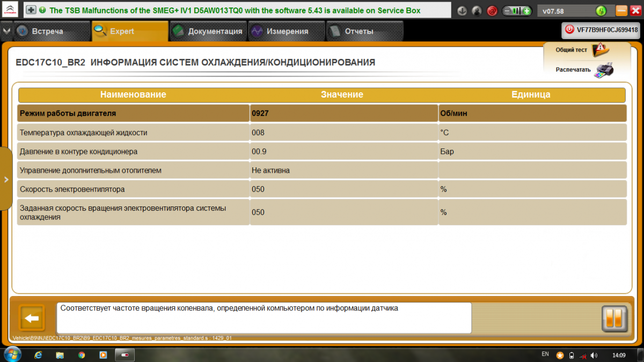Click the network signal tray icon
The image size is (644, 362).
tap(583, 355)
